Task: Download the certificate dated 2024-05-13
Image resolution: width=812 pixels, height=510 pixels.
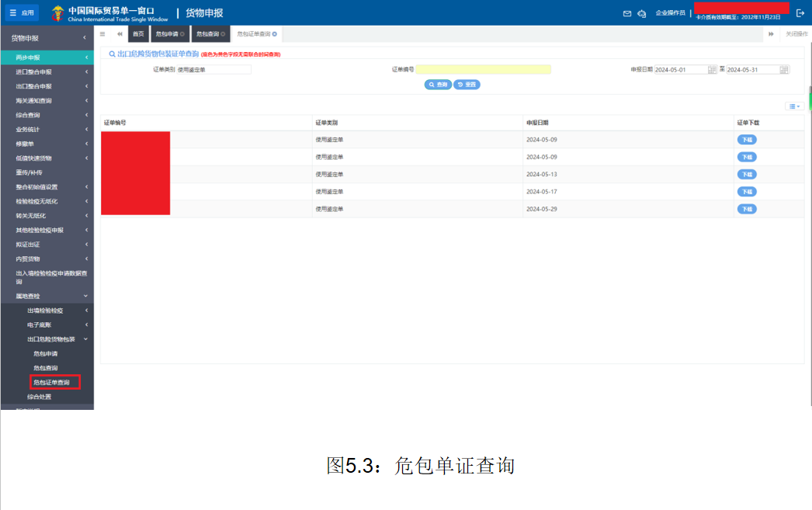Action: [x=746, y=175]
